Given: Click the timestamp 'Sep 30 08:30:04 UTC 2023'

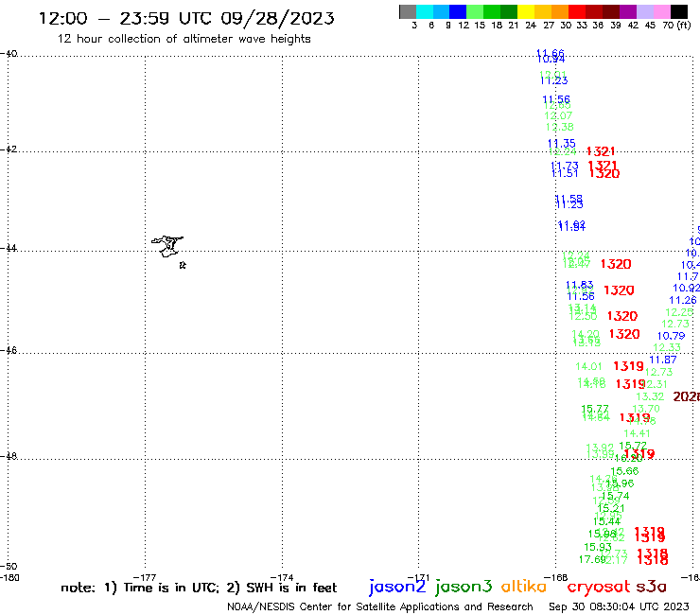Looking at the screenshot, I should click(x=619, y=606).
